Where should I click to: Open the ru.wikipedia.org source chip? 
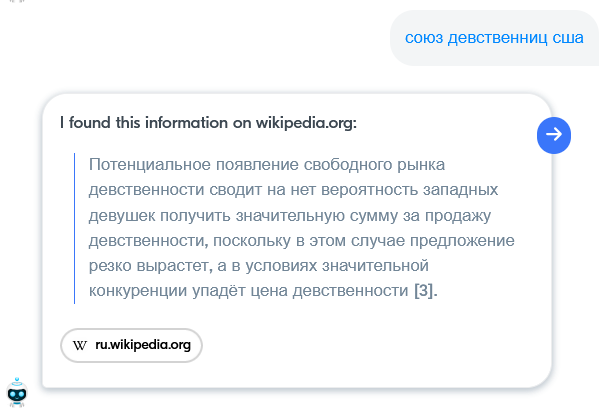[x=132, y=345]
